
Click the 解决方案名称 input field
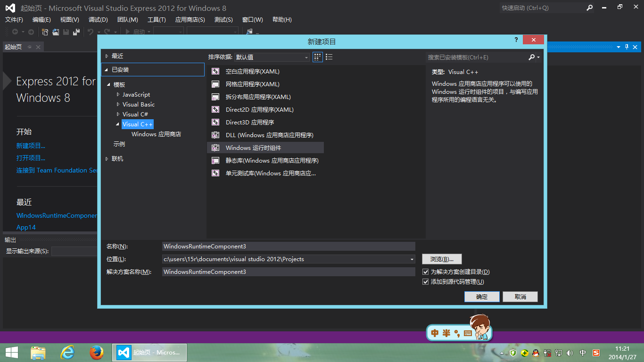289,271
